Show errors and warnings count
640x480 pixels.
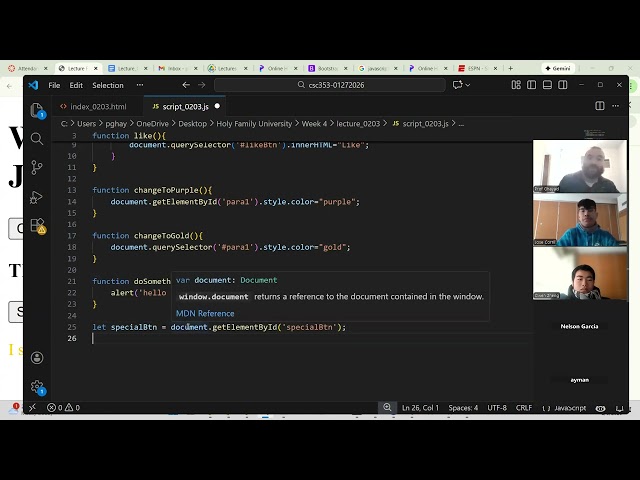tap(63, 407)
